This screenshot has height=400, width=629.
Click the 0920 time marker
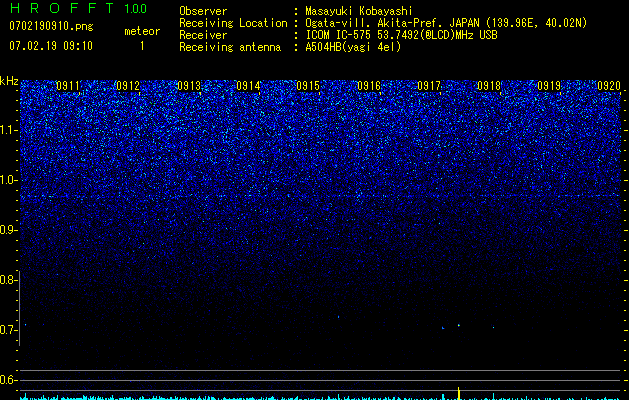(x=609, y=86)
